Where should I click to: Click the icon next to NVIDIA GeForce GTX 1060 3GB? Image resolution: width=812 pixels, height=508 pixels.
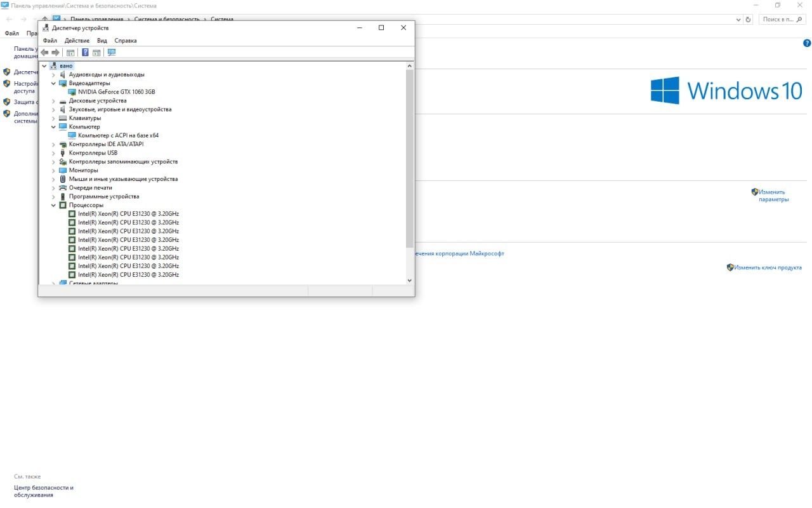point(72,92)
